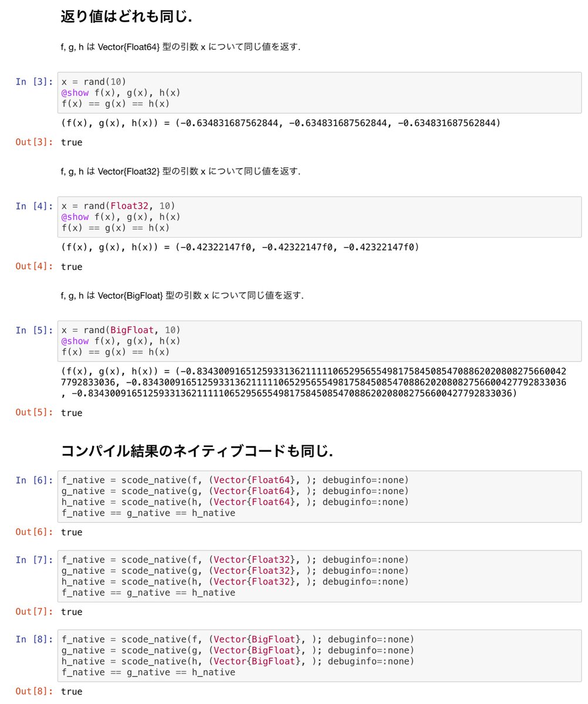Click the true result of Out[6]

pyautogui.click(x=72, y=532)
